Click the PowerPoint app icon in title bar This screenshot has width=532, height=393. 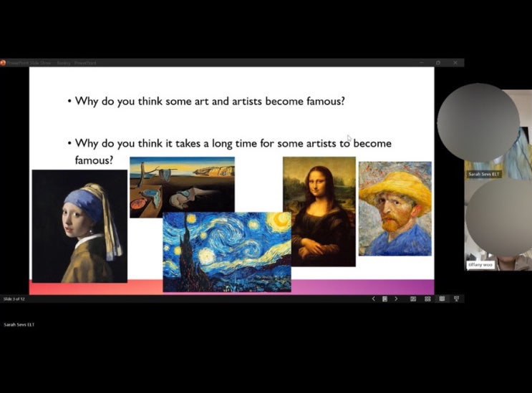point(3,63)
